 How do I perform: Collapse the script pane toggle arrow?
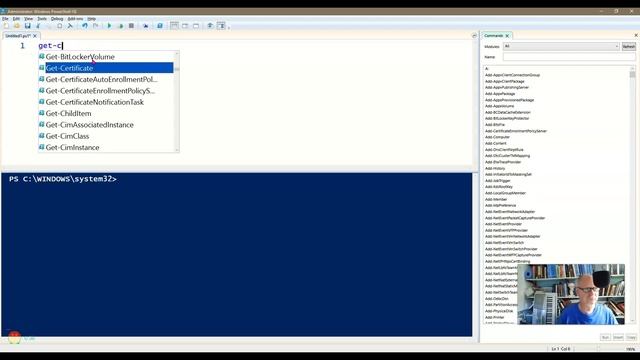[x=474, y=36]
